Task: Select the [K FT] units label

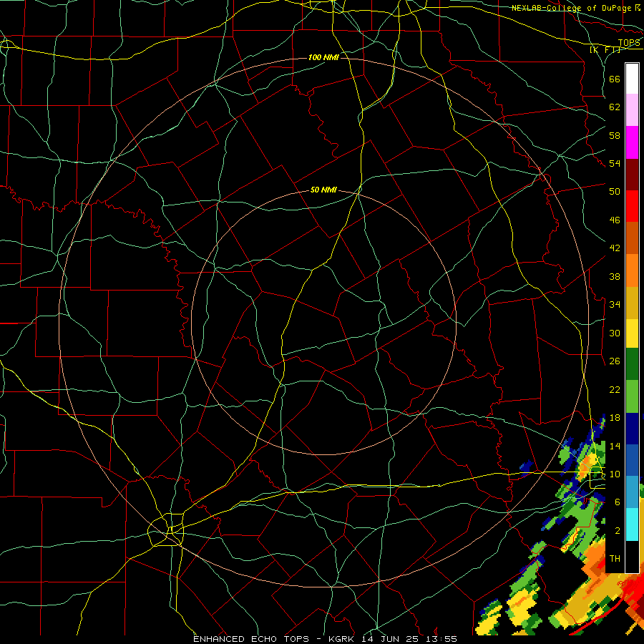Action: [x=605, y=49]
